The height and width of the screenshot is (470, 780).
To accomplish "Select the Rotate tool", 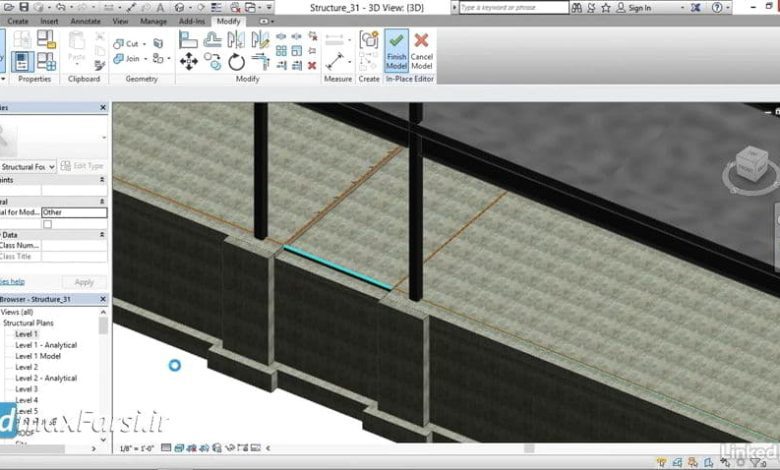I will pyautogui.click(x=236, y=62).
